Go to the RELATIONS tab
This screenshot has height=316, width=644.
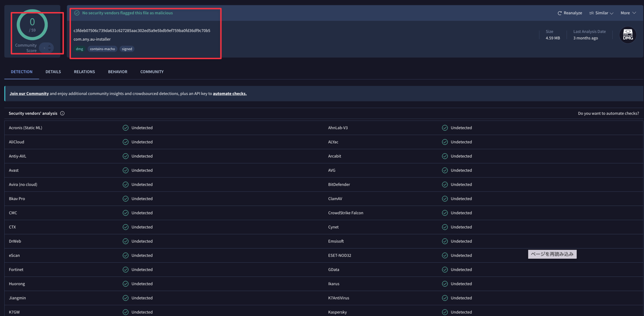point(85,72)
